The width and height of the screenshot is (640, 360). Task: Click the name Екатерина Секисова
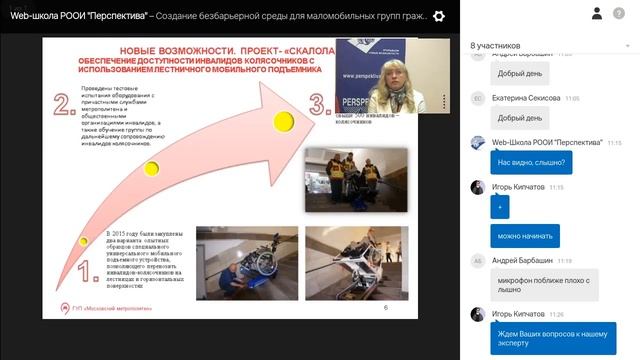click(x=526, y=98)
